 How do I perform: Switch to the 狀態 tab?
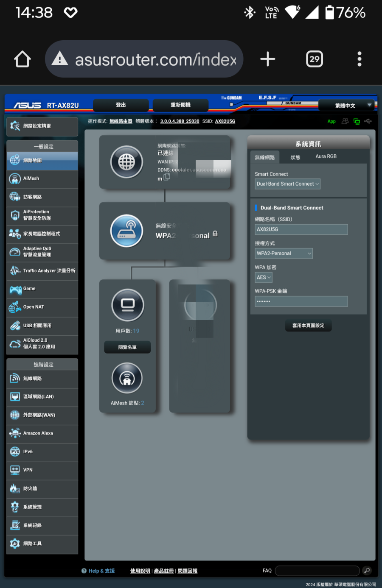coord(295,157)
